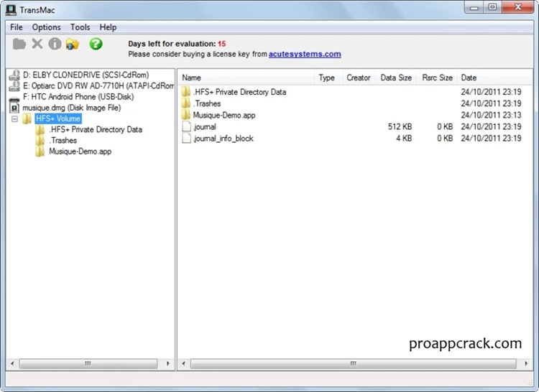The width and height of the screenshot is (539, 392).
Task: Open the Help menu
Action: click(x=108, y=27)
